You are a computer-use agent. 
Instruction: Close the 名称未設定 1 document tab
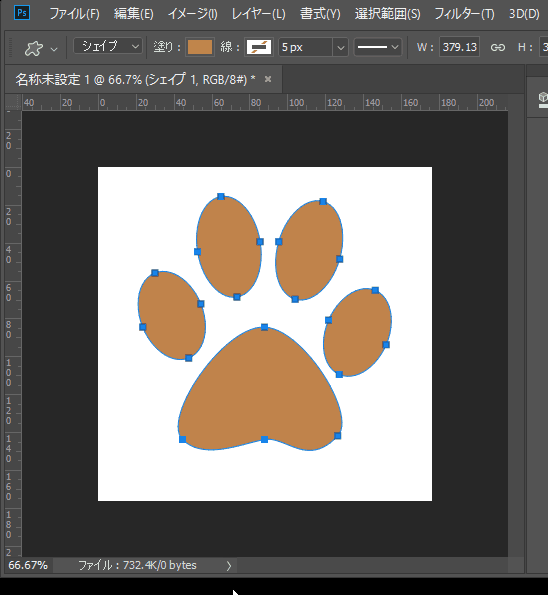coord(268,79)
